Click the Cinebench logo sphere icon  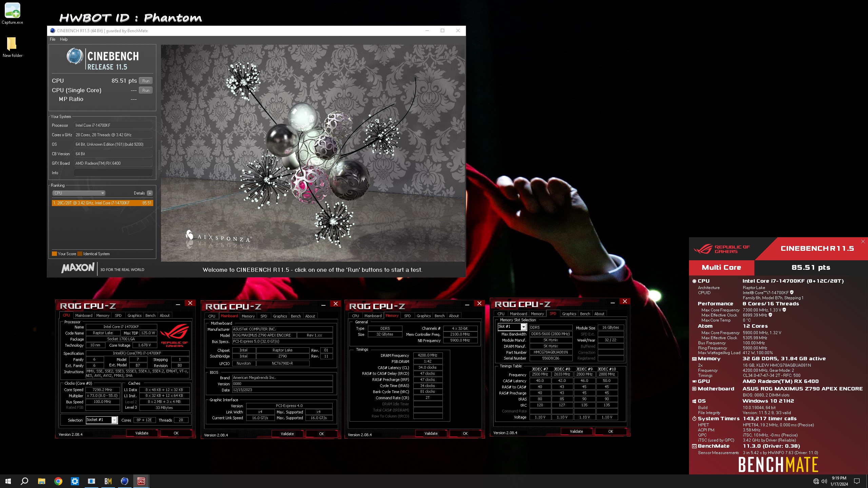[x=75, y=56]
